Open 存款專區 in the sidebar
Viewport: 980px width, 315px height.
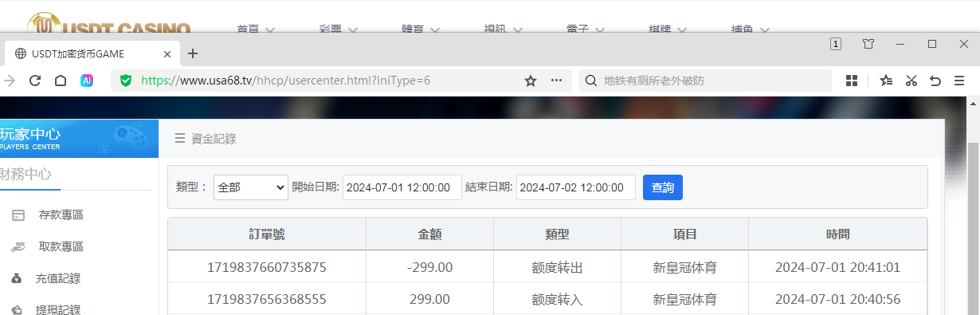[61, 215]
